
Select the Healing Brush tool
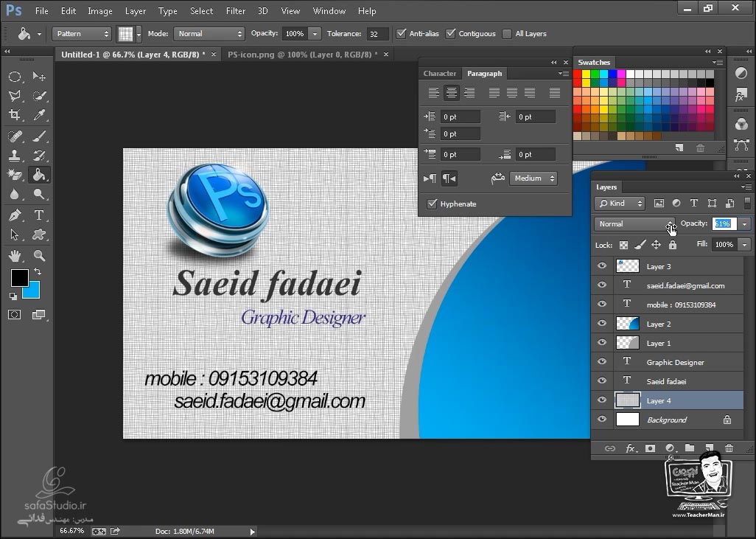click(15, 136)
